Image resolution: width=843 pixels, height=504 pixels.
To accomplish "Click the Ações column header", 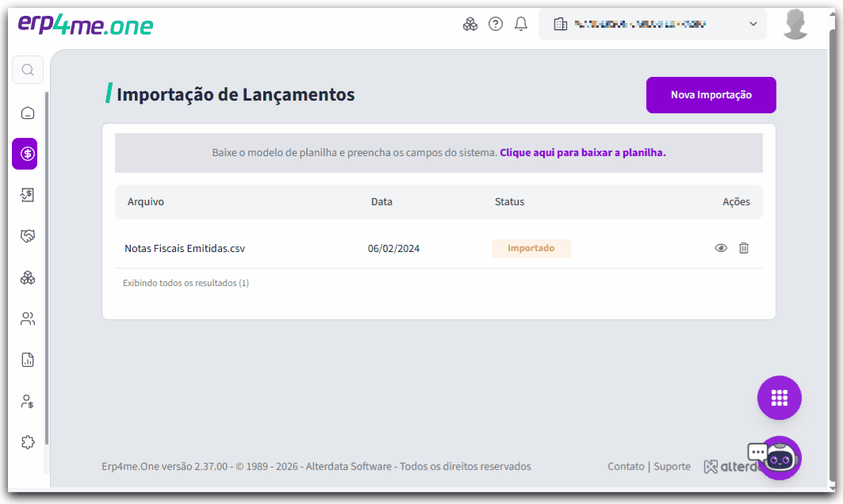I will pos(736,201).
